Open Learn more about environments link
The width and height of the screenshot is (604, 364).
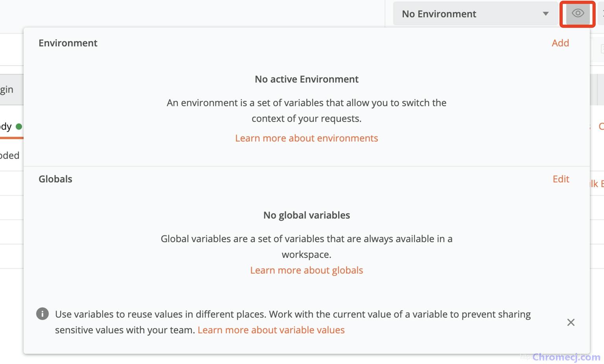[306, 138]
